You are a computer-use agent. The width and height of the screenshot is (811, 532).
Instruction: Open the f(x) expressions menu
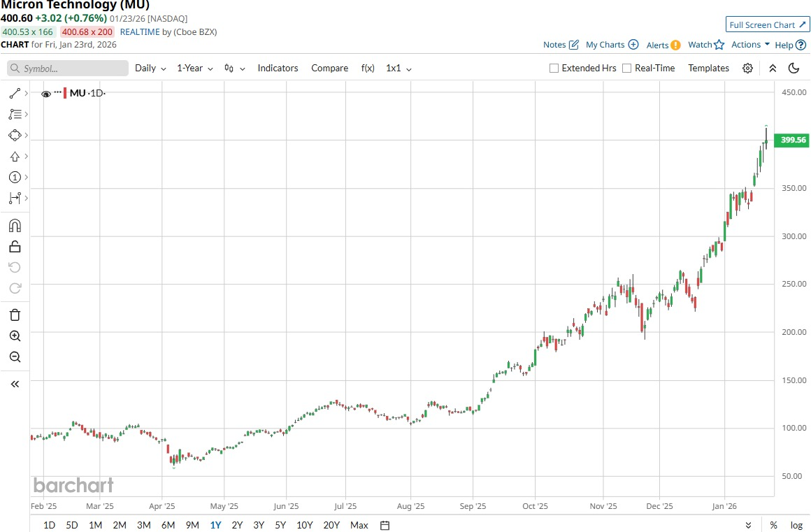tap(368, 69)
